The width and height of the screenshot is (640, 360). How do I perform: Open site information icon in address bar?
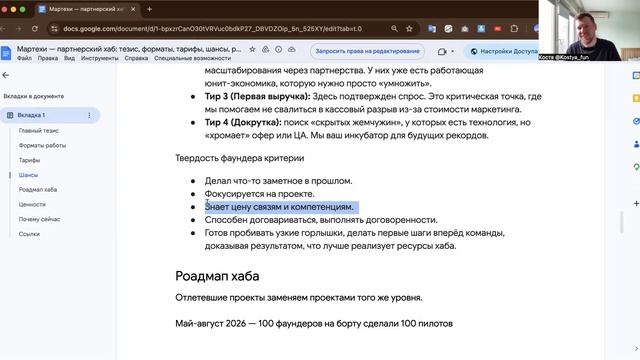click(53, 29)
